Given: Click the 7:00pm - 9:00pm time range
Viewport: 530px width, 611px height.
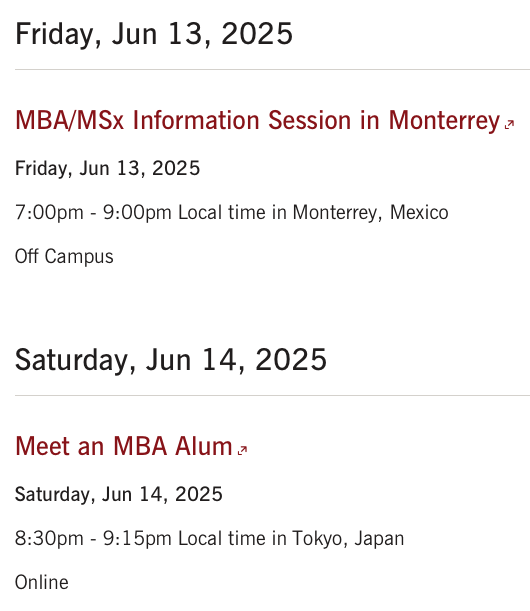Looking at the screenshot, I should (x=93, y=213).
